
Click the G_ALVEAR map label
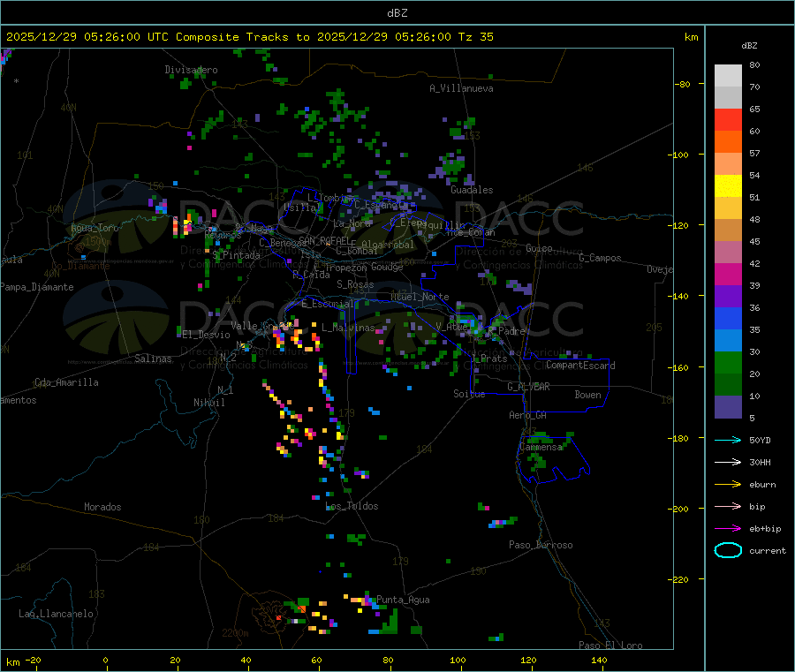pyautogui.click(x=529, y=387)
